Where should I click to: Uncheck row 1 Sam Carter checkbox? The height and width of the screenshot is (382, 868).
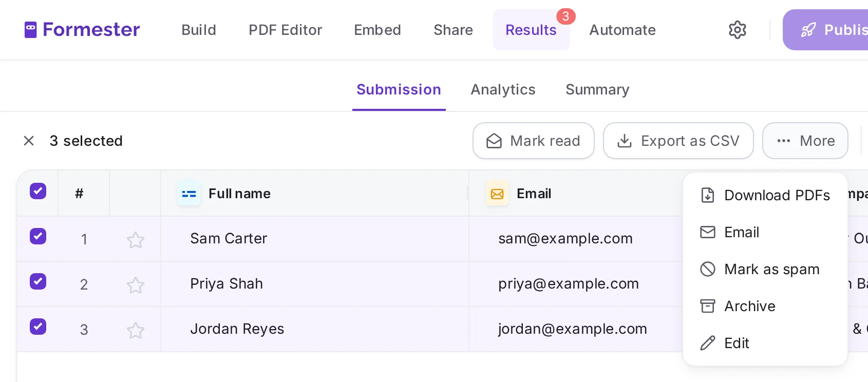click(x=38, y=236)
